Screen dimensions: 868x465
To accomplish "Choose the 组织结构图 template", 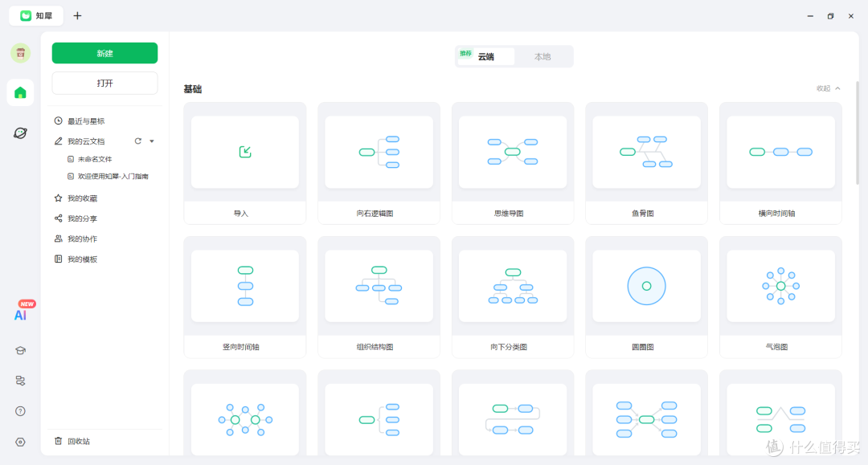I will (x=379, y=297).
